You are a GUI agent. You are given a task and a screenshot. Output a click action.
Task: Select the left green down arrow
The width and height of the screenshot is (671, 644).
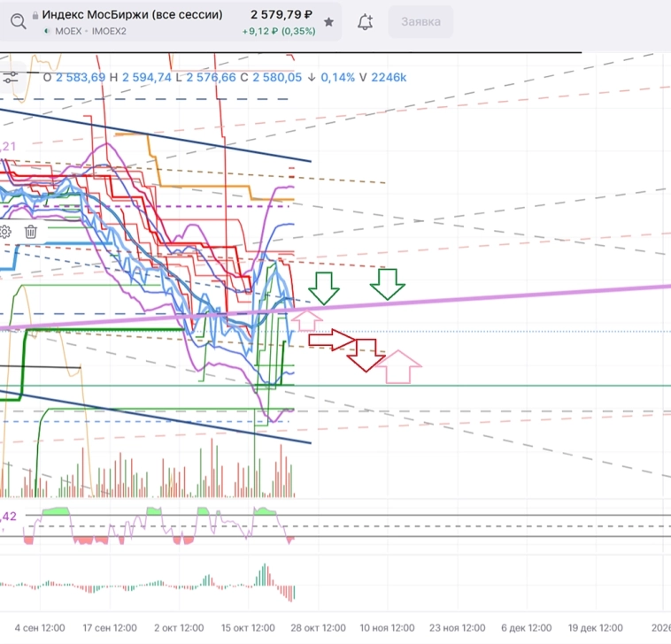pyautogui.click(x=324, y=286)
